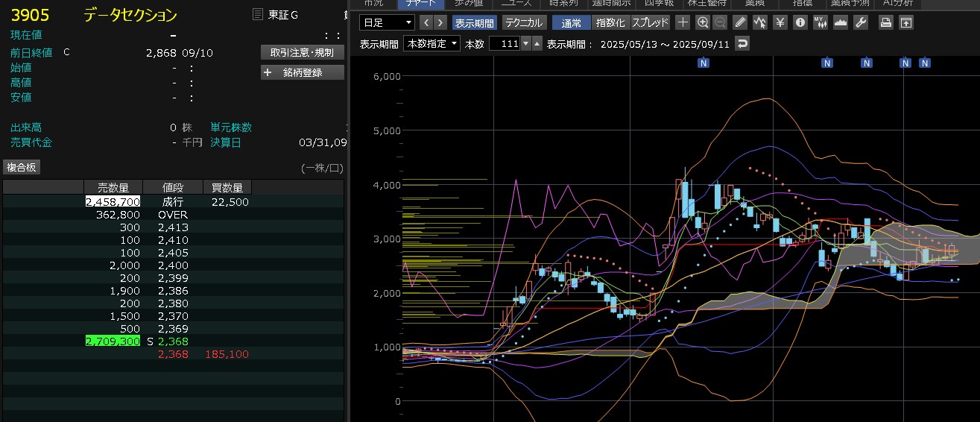Open the 歩み値 tab
This screenshot has width=980, height=422.
469,4
